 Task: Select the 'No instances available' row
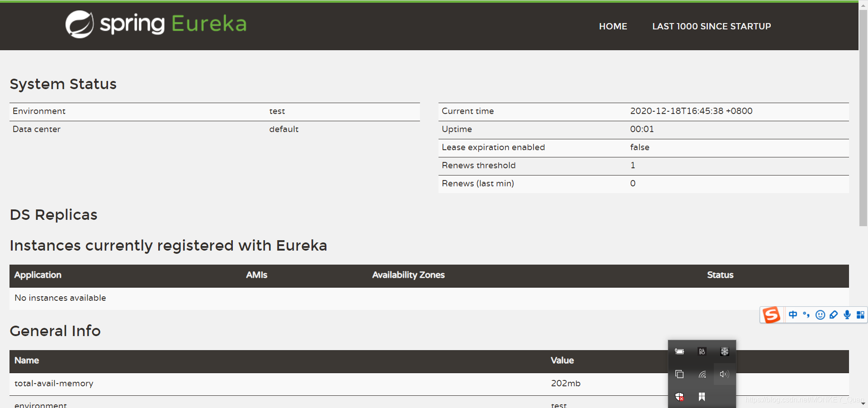coord(429,298)
